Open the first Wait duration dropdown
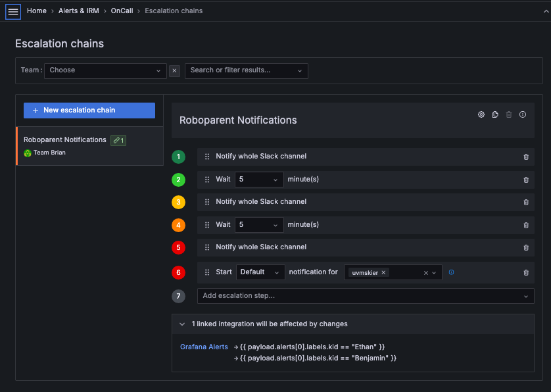Screen dimensions: 551x392 click(258, 179)
